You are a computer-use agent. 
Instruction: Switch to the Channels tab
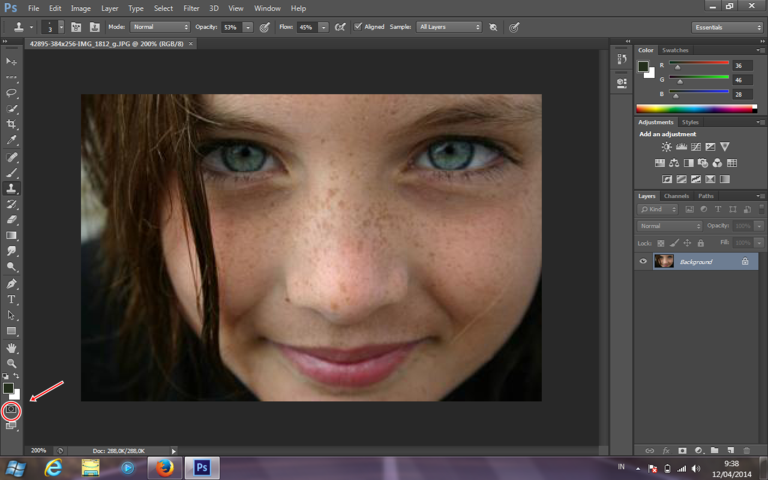pos(677,196)
